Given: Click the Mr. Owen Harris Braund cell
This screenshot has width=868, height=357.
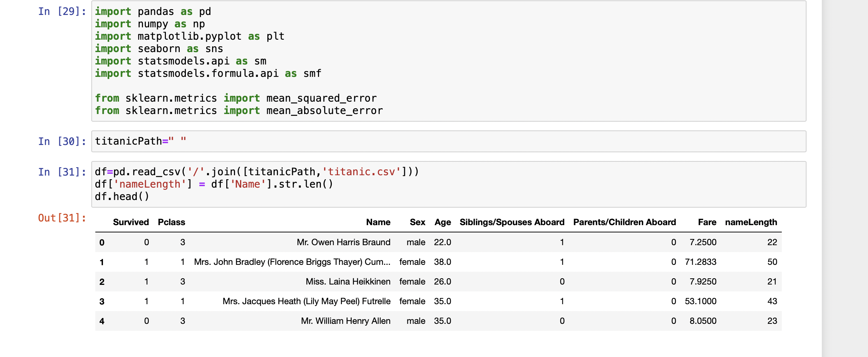Looking at the screenshot, I should (x=343, y=242).
